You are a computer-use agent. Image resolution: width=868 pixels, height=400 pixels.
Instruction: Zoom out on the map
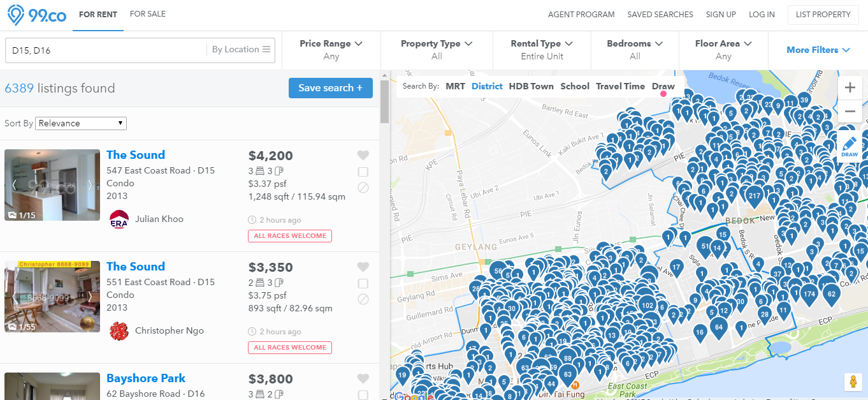coord(850,112)
